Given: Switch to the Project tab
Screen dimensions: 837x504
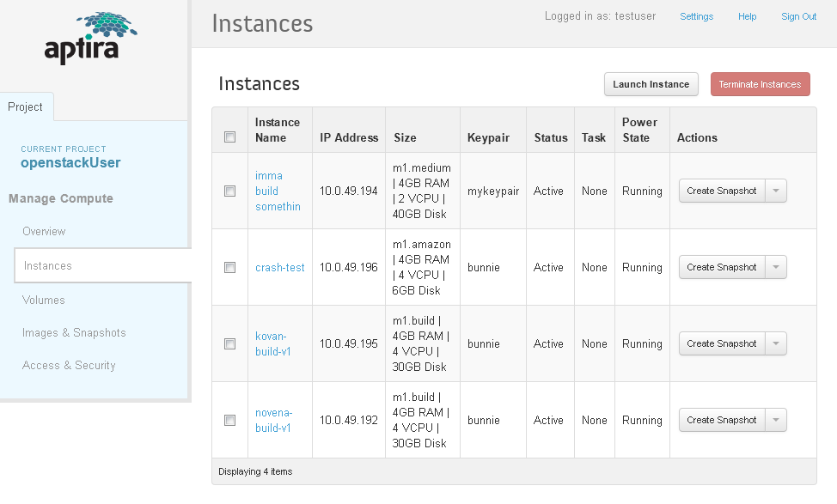Looking at the screenshot, I should (25, 106).
